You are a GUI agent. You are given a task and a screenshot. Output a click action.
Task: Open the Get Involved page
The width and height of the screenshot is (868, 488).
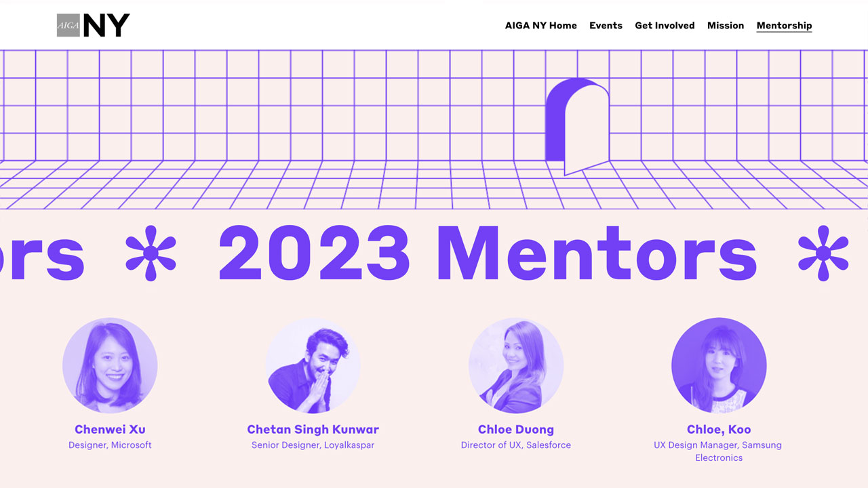[665, 26]
